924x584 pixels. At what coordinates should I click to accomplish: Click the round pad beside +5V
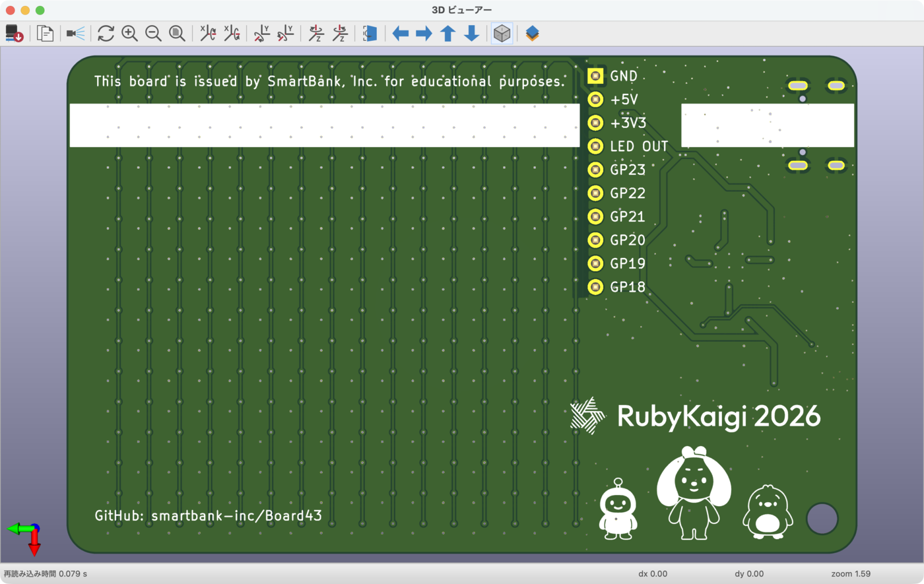pos(595,99)
